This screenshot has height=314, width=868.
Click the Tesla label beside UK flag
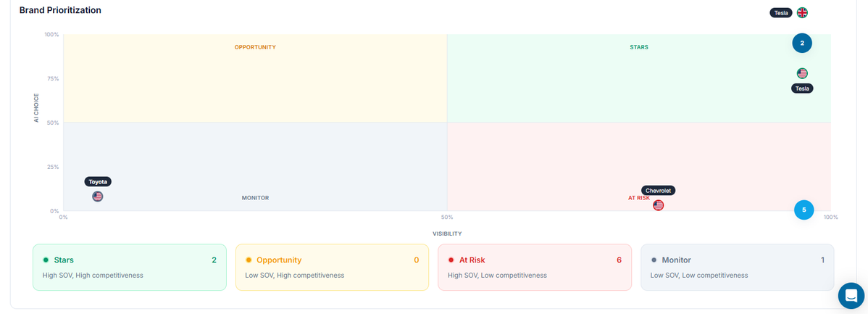(x=781, y=13)
